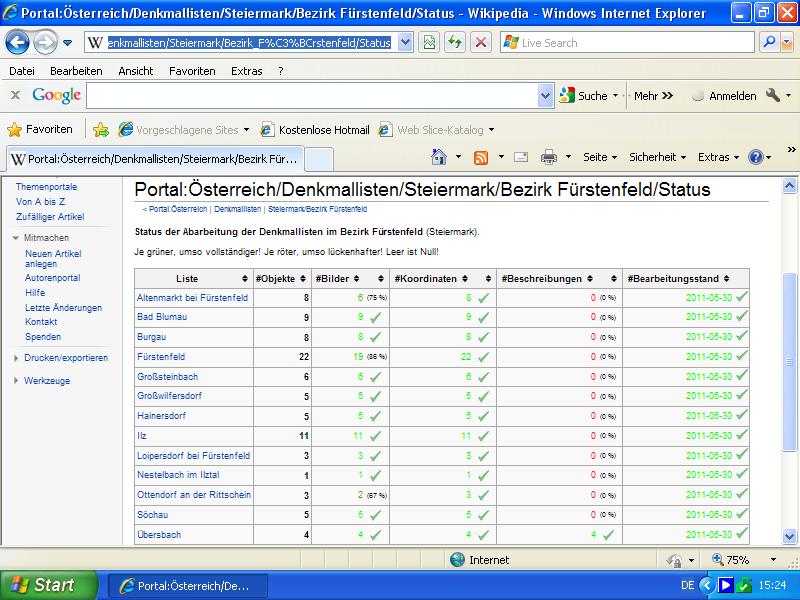Click the Print icon in command bar
This screenshot has height=600, width=800.
tap(548, 157)
